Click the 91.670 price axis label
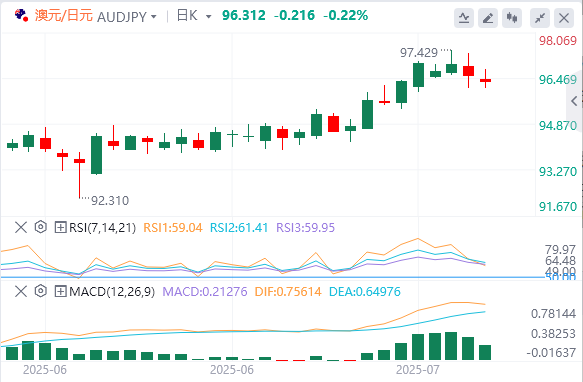 558,206
